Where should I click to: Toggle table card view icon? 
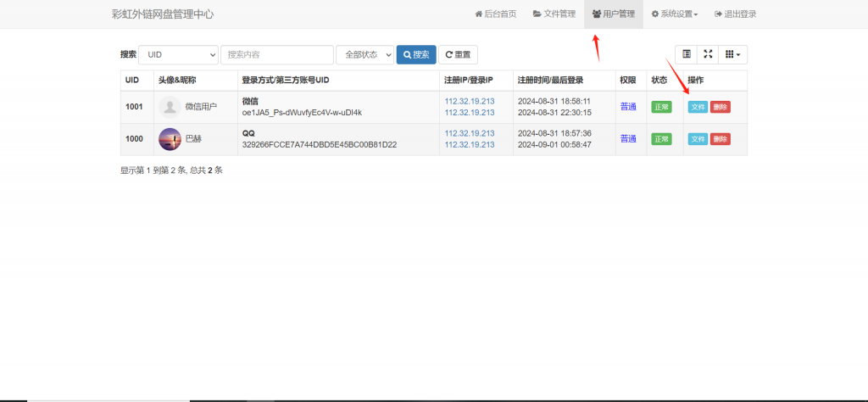(x=687, y=54)
